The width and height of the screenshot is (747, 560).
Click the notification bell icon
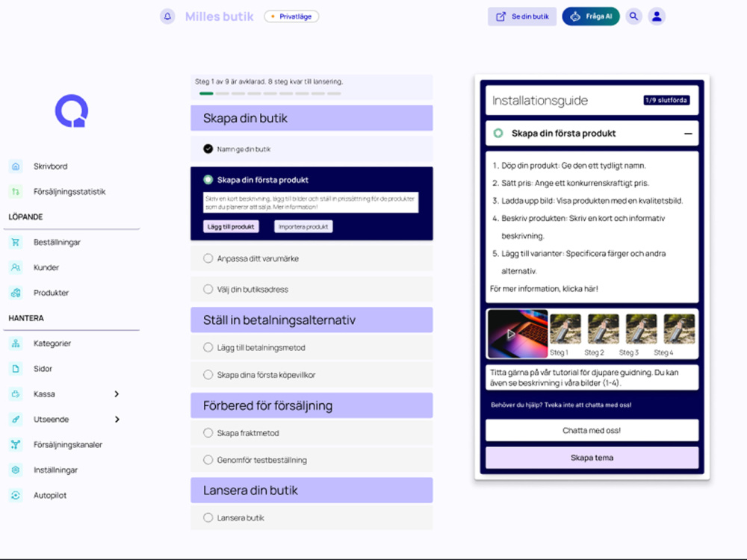[167, 16]
